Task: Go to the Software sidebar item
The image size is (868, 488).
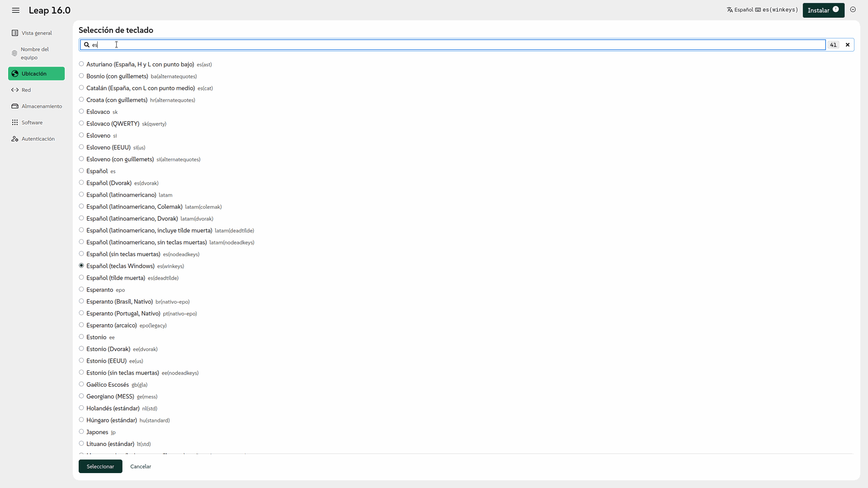Action: click(32, 122)
